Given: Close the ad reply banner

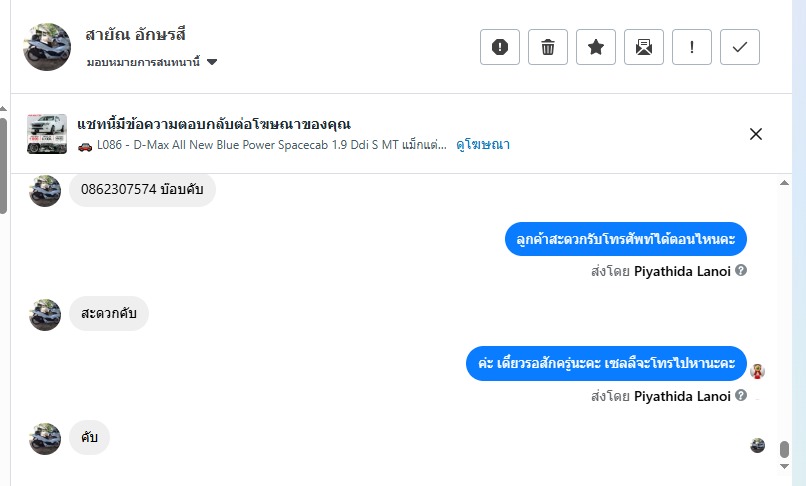Looking at the screenshot, I should coord(756,134).
